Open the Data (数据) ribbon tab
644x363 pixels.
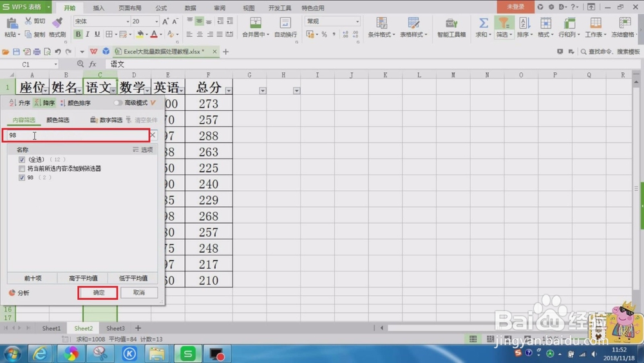click(x=190, y=8)
